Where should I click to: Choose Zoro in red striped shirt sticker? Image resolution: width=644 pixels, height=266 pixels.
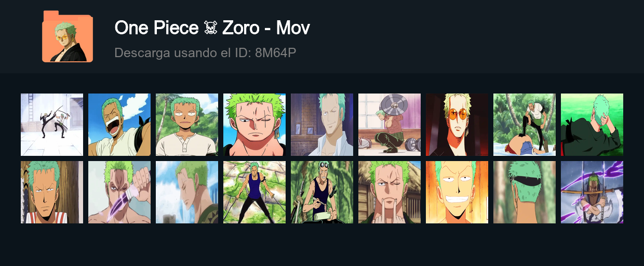point(52,192)
